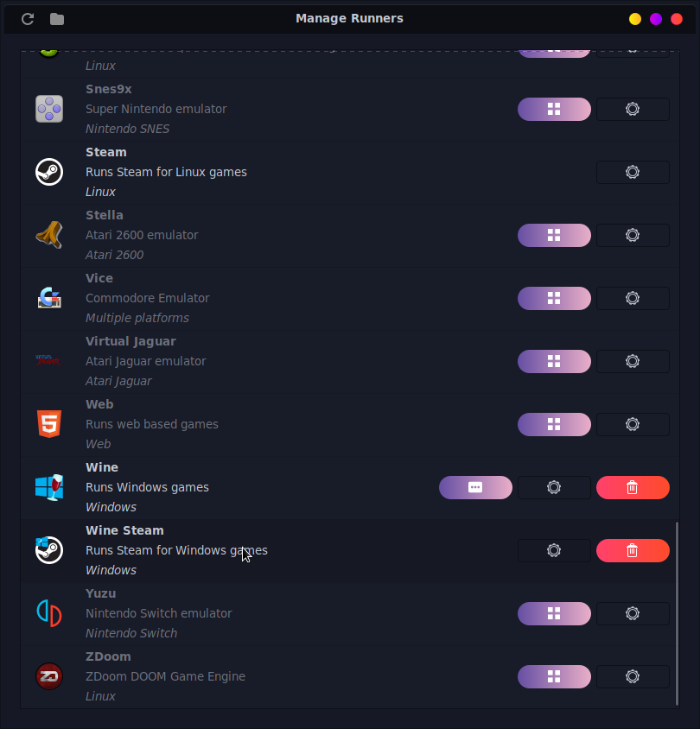Configure the Wine Steam runner
Screen dimensions: 700x729
pyautogui.click(x=554, y=550)
